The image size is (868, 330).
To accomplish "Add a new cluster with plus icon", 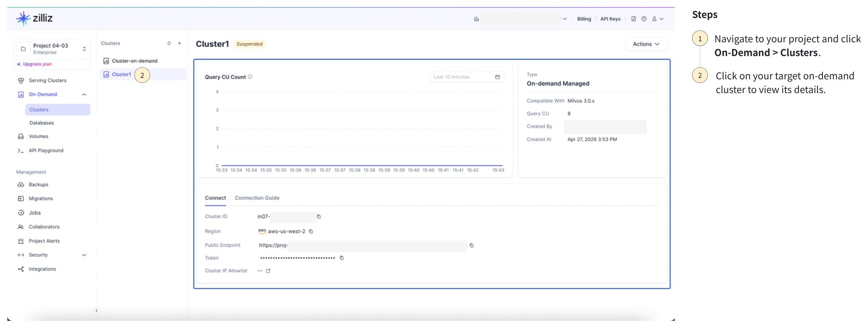I will (180, 43).
